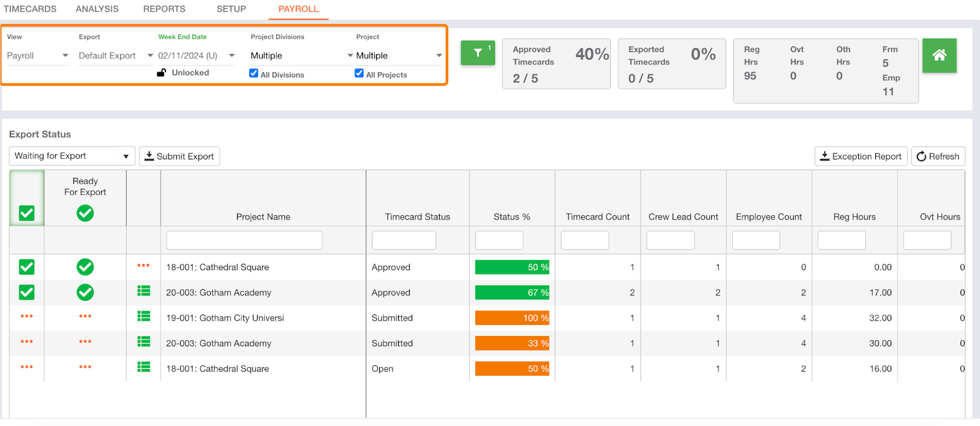Toggle the All Projects checkbox
The image size is (980, 426).
tap(359, 73)
